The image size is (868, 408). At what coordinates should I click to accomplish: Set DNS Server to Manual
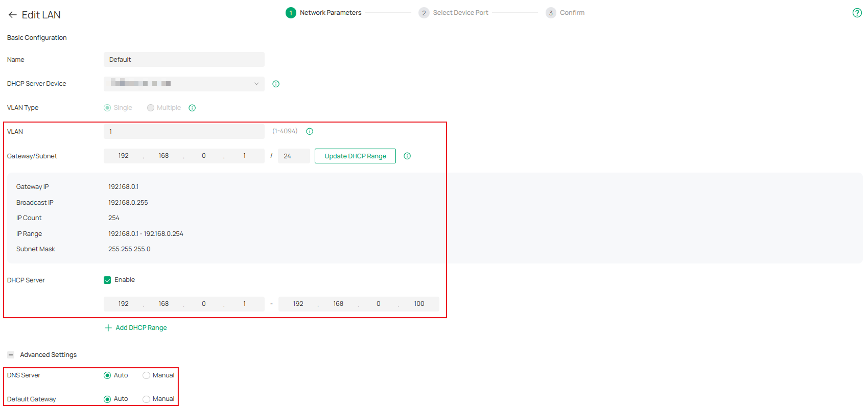[x=146, y=375]
